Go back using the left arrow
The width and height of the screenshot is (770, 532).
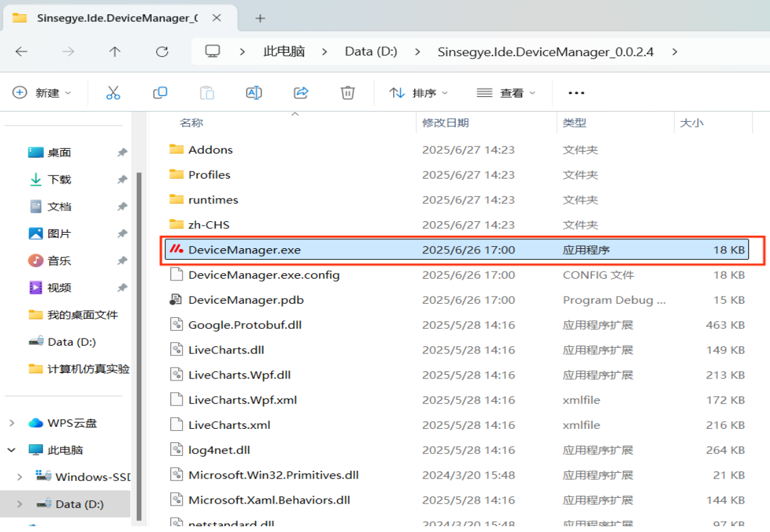tap(21, 52)
